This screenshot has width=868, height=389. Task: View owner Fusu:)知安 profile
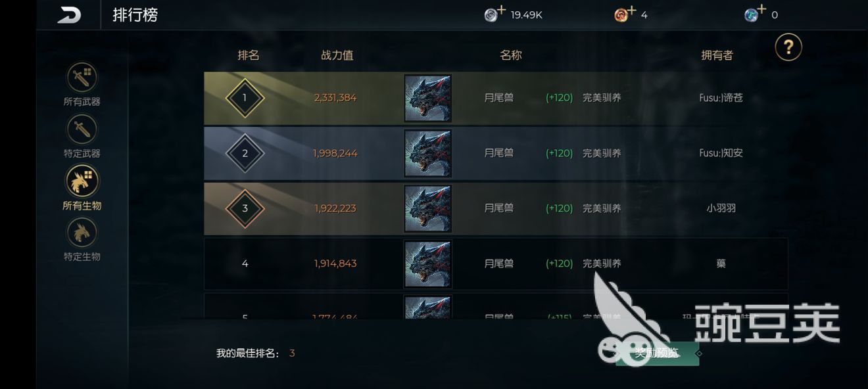721,153
